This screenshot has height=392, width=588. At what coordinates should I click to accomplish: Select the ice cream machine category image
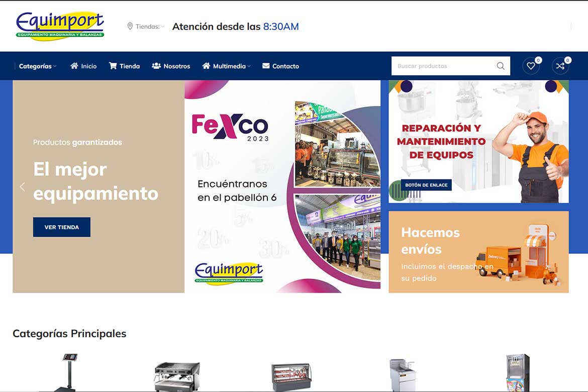[518, 373]
